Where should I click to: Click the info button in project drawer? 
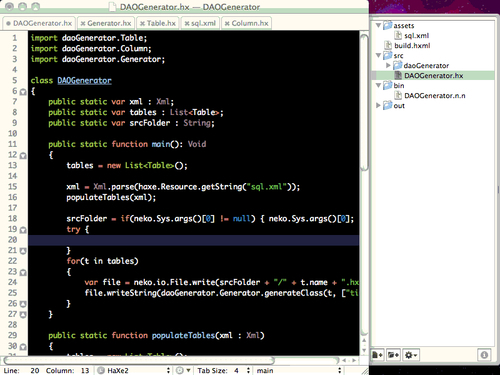point(484,355)
